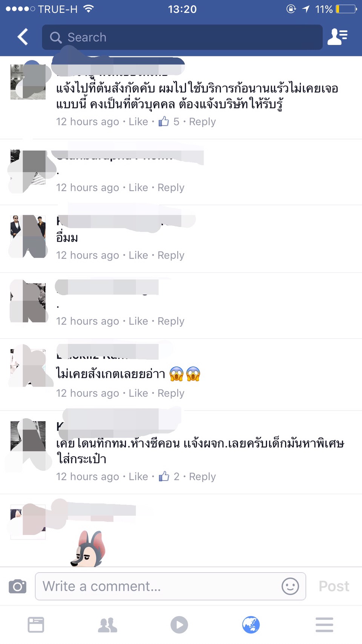The image size is (362, 644).
Task: Reply to the comment with scared emojis
Action: click(x=171, y=393)
